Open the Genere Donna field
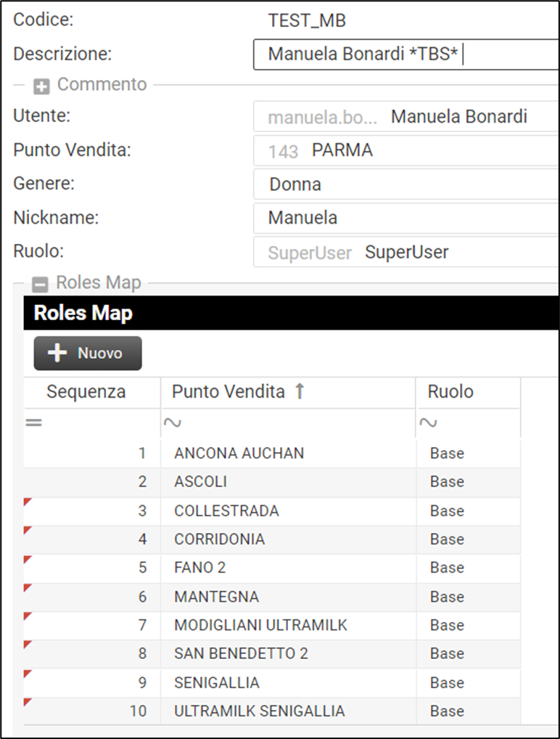 406,184
